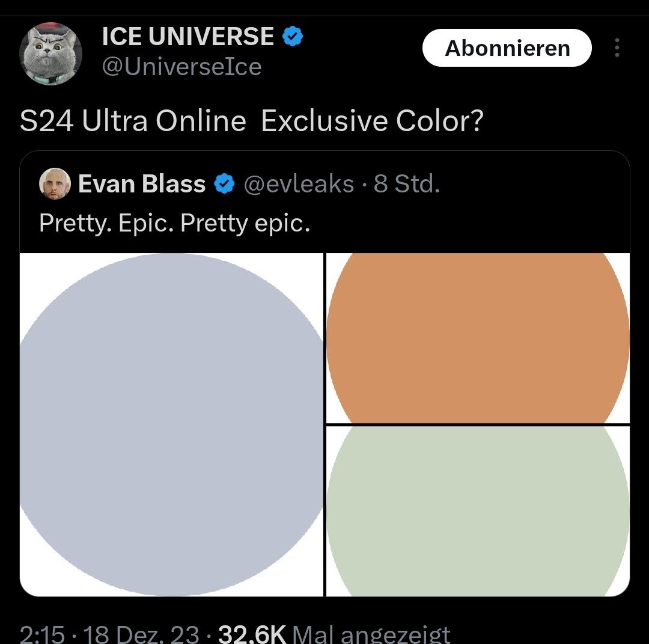Click Evan Blass blue verified checkmark
Screen dimensions: 649x644
[225, 184]
